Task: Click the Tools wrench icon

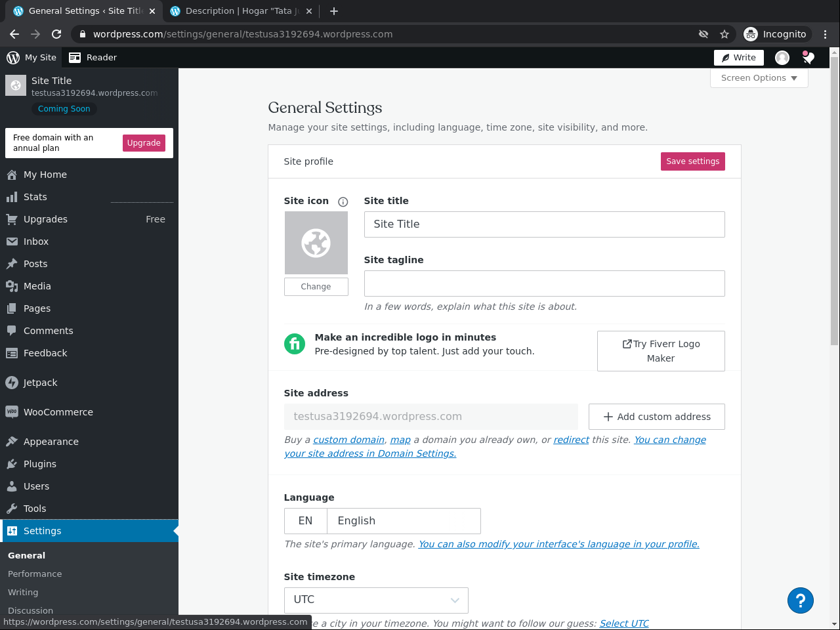Action: [x=12, y=509]
